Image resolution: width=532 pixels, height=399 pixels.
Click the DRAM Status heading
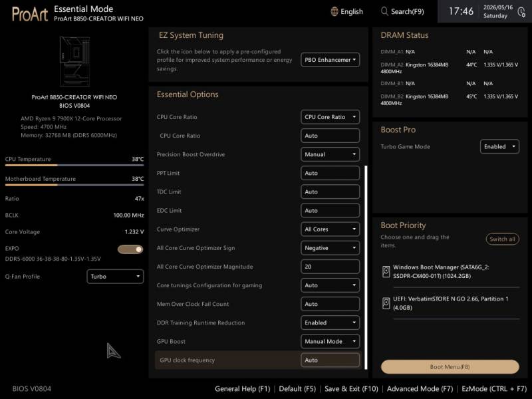tap(404, 35)
